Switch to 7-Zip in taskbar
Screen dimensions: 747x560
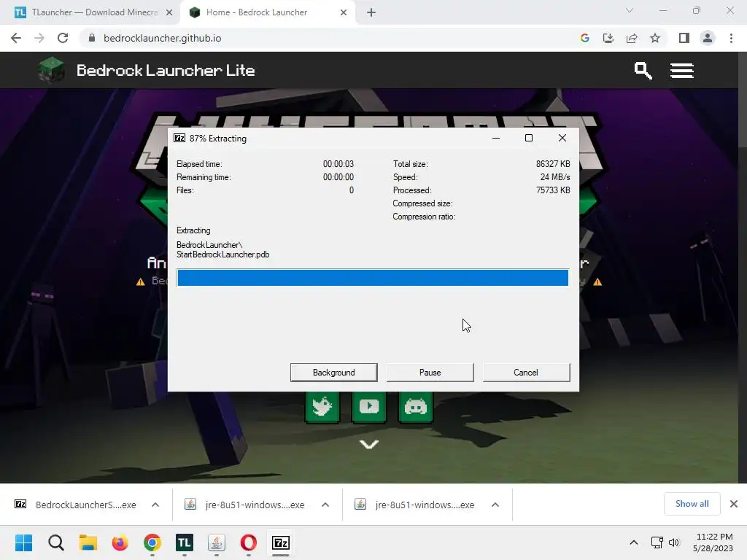281,542
